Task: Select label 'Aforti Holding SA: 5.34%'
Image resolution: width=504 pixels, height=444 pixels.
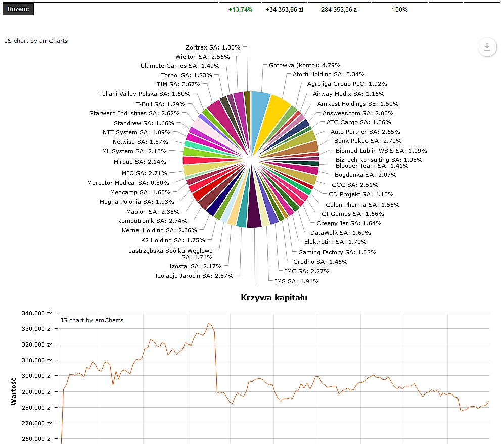Action: tap(329, 74)
